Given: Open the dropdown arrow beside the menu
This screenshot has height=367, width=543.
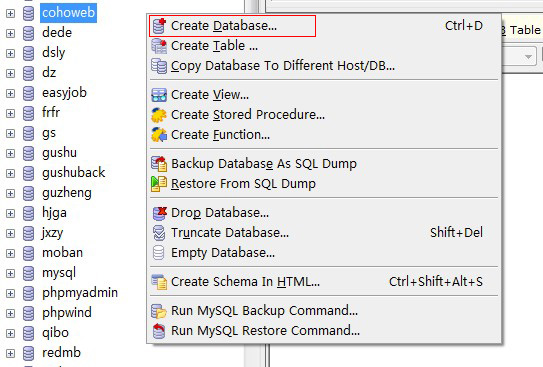Looking at the screenshot, I should [528, 56].
